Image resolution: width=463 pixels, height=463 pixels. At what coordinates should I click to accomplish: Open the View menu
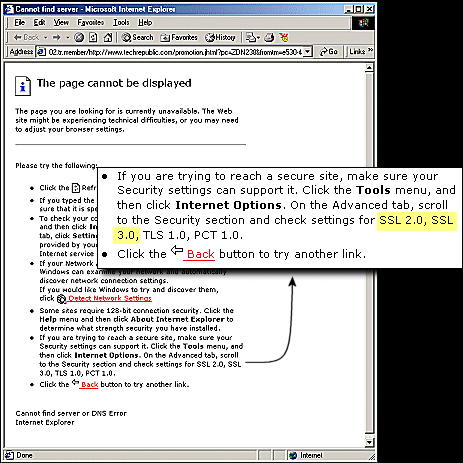tap(61, 22)
